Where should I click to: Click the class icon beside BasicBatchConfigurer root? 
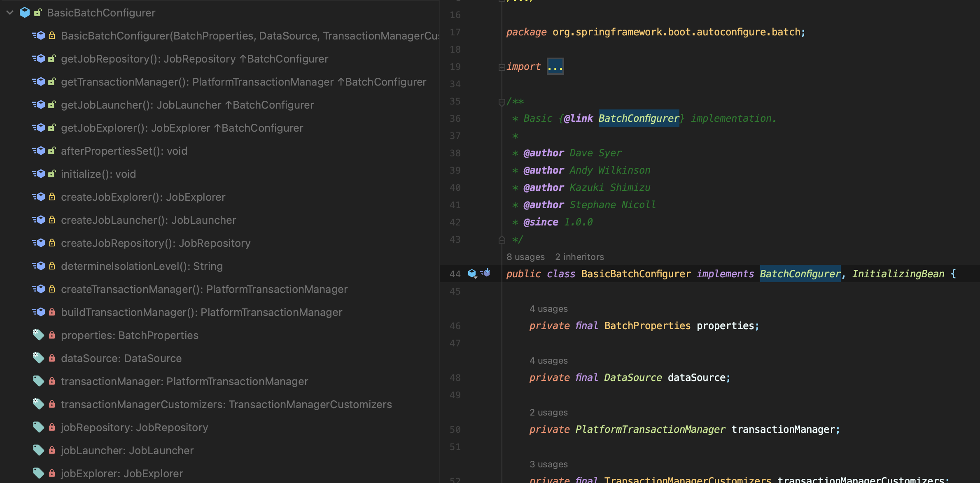coord(25,13)
